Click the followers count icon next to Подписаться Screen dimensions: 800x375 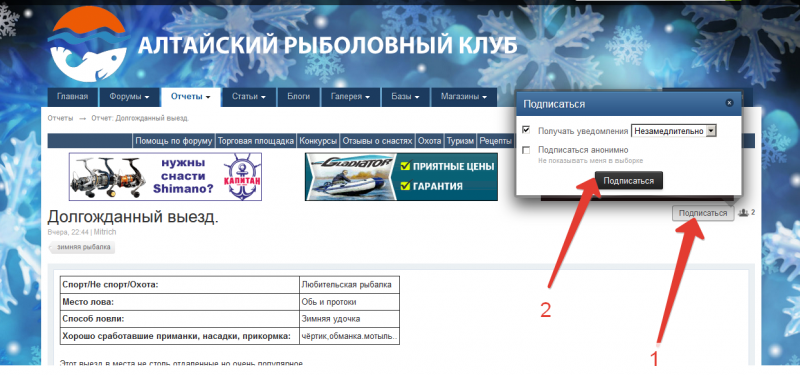(x=743, y=213)
